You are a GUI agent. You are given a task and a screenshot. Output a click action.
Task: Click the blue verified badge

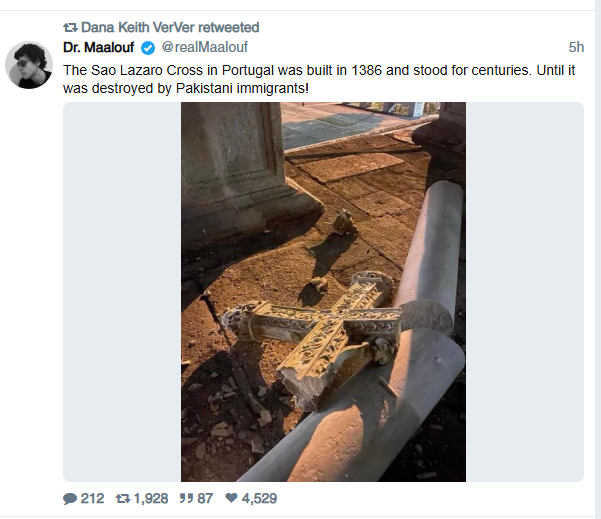point(148,48)
